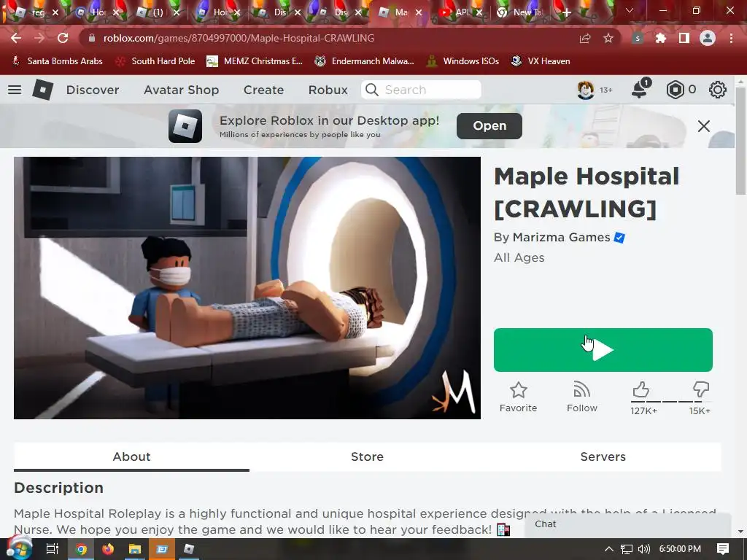The image size is (747, 560).
Task: Click the browser address bar URL
Action: [x=239, y=38]
